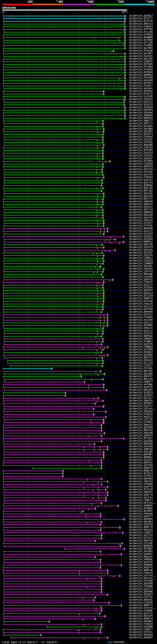Click the green ~80% identity legend bar
157x644 pixels.
pyautogui.click(x=109, y=4)
